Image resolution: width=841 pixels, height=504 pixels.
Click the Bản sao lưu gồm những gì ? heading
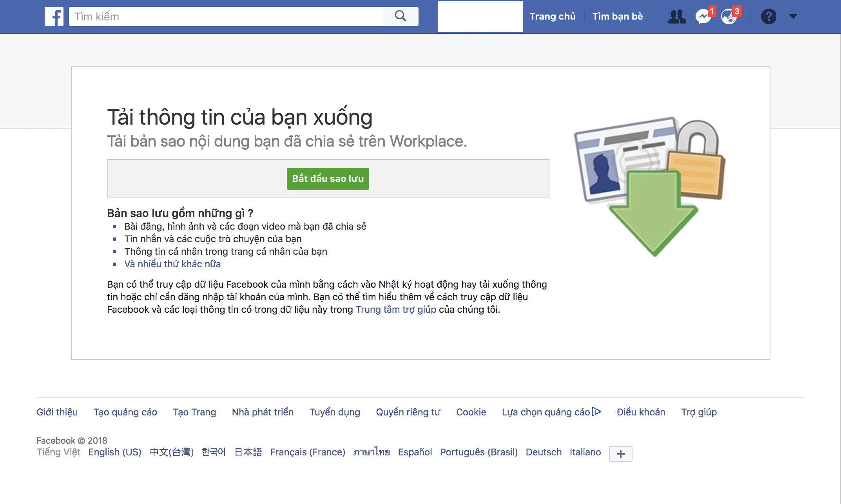click(180, 213)
